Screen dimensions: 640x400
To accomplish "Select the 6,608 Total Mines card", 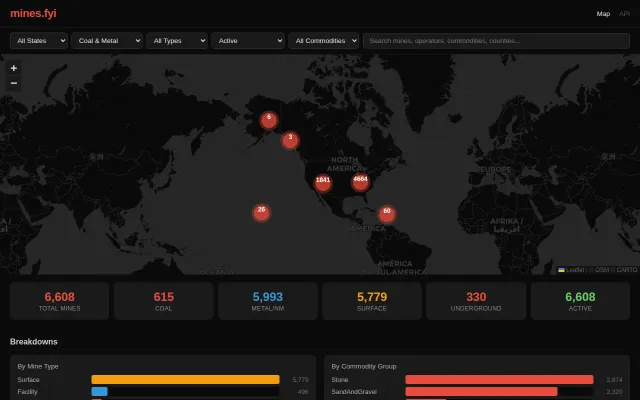I will [x=60, y=301].
